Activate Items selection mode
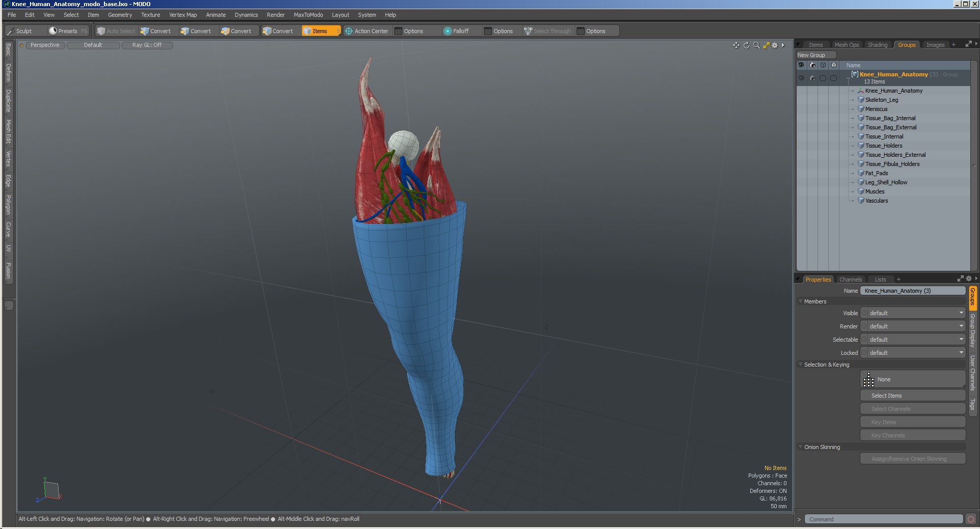This screenshot has width=980, height=529. 321,31
